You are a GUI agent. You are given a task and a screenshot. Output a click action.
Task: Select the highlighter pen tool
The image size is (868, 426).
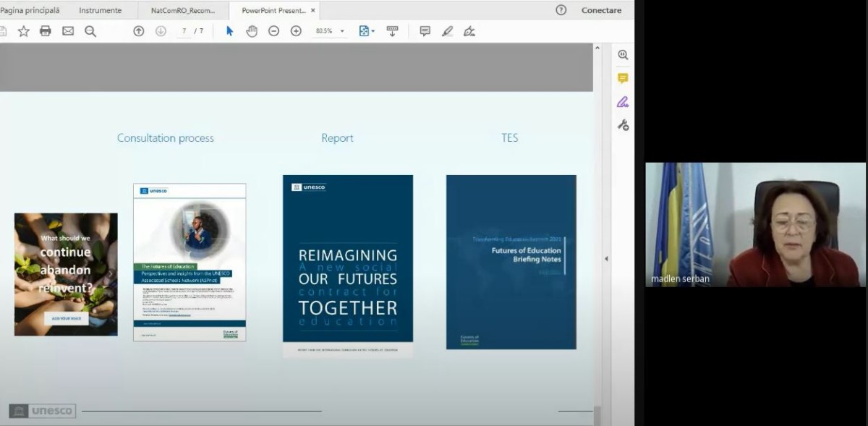click(447, 31)
